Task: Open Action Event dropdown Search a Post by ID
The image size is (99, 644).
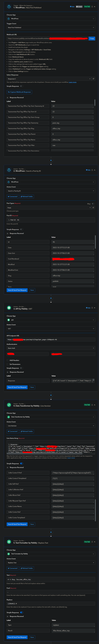Action: click(51, 191)
